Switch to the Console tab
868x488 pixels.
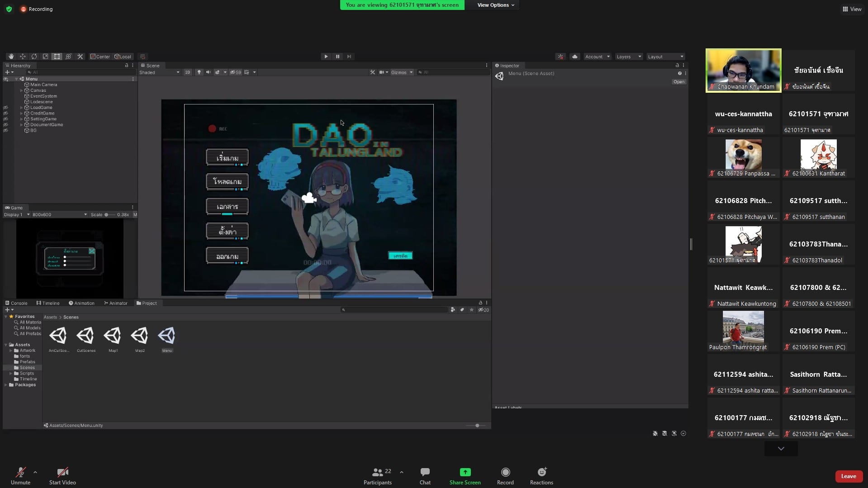(16, 303)
